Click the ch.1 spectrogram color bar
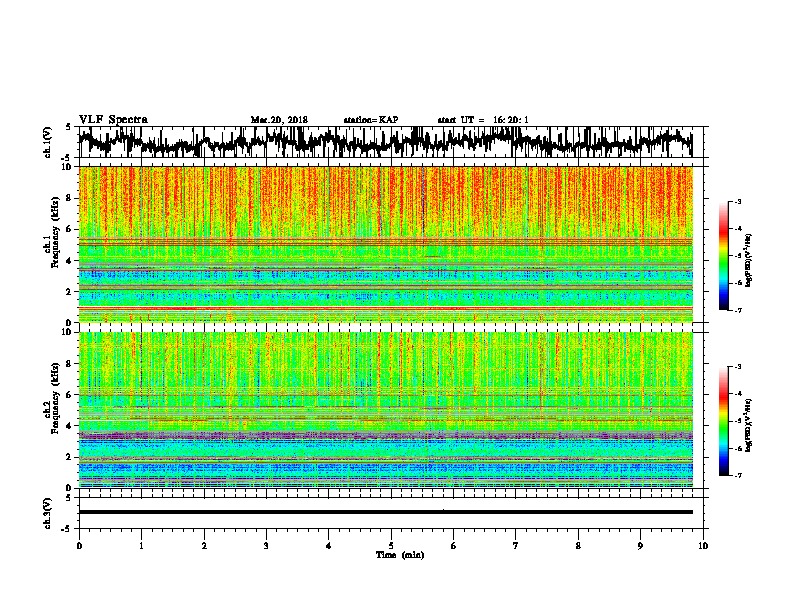The width and height of the screenshot is (792, 612). pos(723,256)
